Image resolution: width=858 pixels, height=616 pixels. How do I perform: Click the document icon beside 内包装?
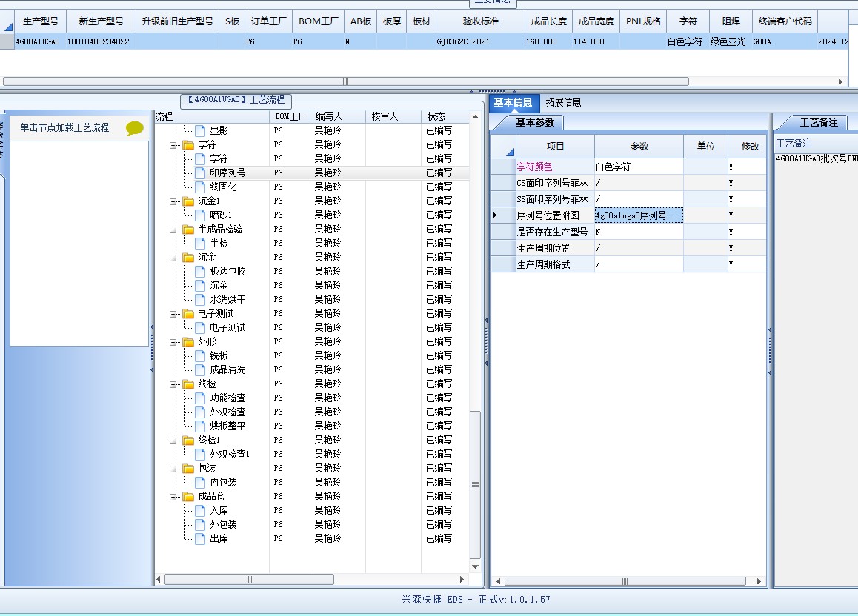point(200,483)
